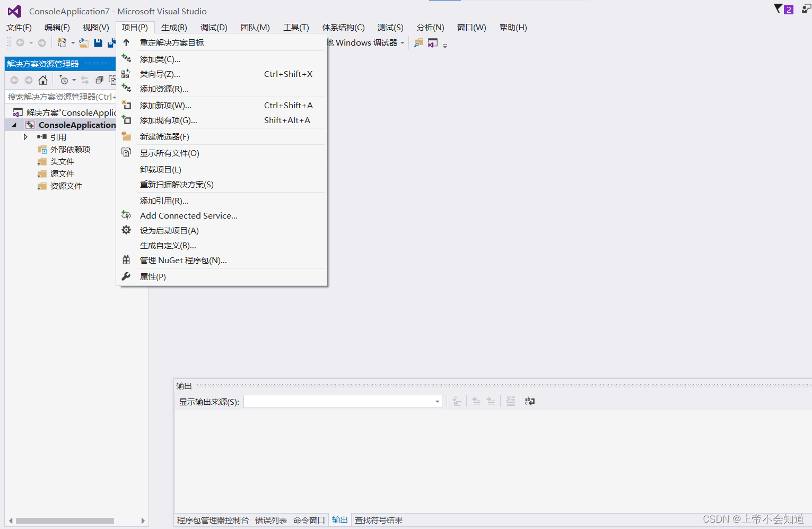The height and width of the screenshot is (529, 812).
Task: Click the Solution Explorer home icon
Action: pyautogui.click(x=43, y=80)
